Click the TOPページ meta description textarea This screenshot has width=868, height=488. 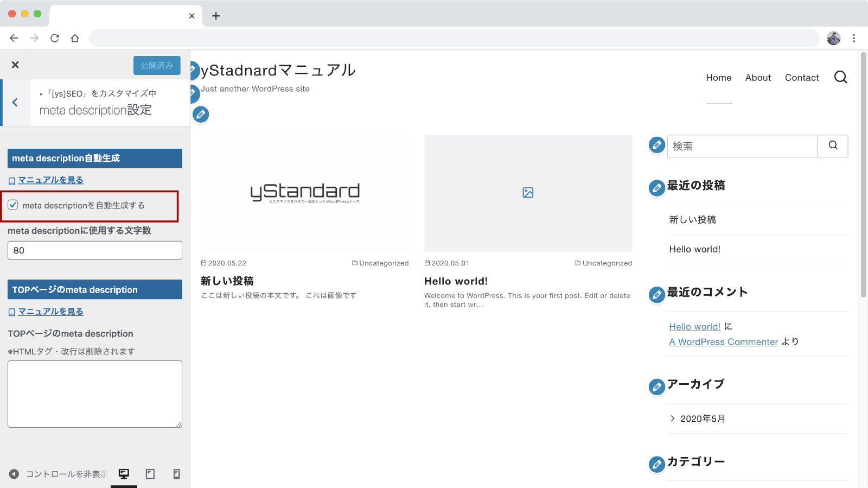coord(95,394)
